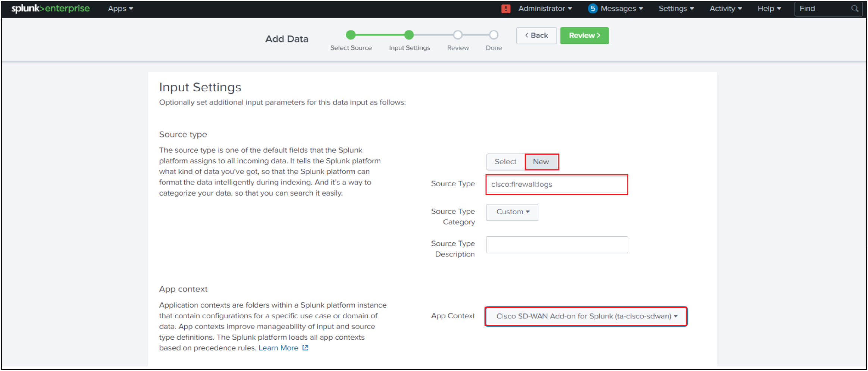
Task: Click the Source Type input field
Action: tap(557, 184)
